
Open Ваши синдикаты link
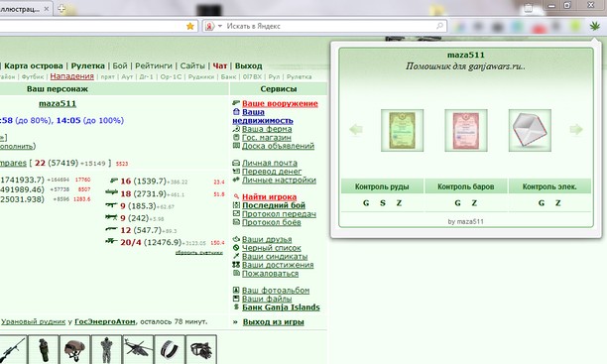pos(275,256)
